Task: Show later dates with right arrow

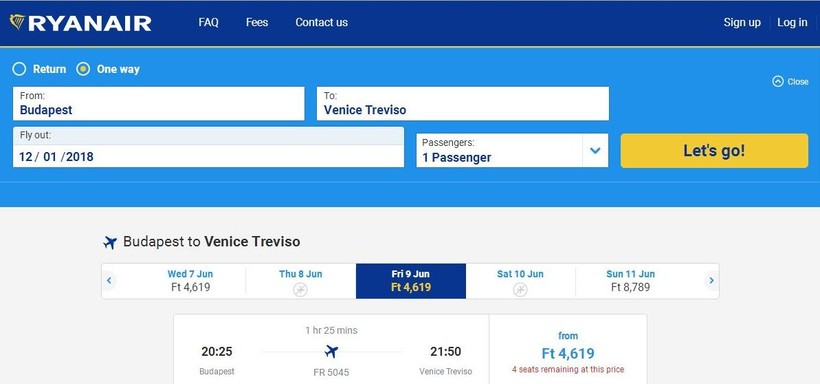Action: tap(711, 280)
